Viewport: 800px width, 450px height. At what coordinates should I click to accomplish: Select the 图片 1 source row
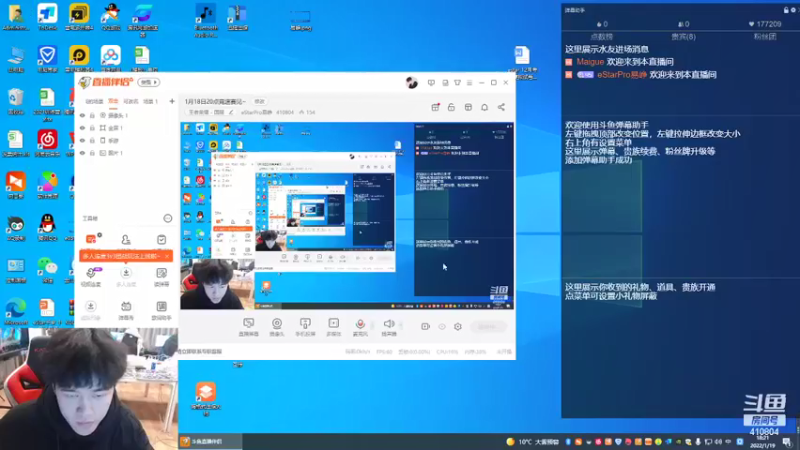point(126,153)
